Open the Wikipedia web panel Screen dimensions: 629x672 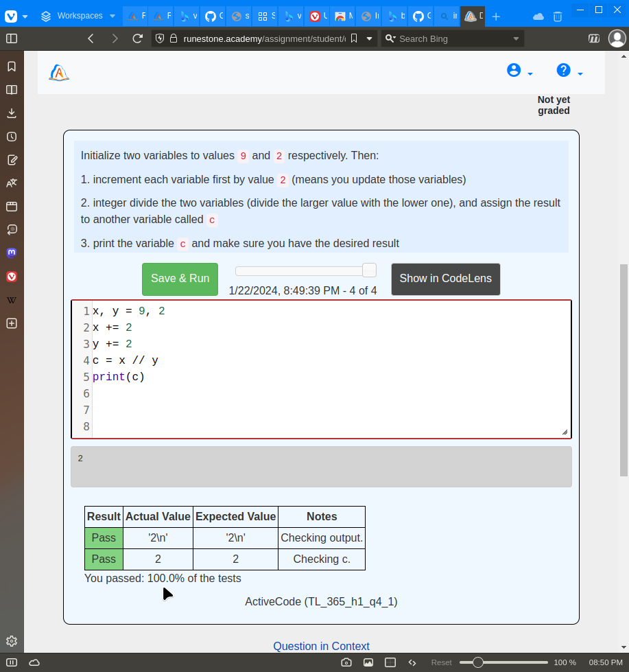pyautogui.click(x=11, y=299)
